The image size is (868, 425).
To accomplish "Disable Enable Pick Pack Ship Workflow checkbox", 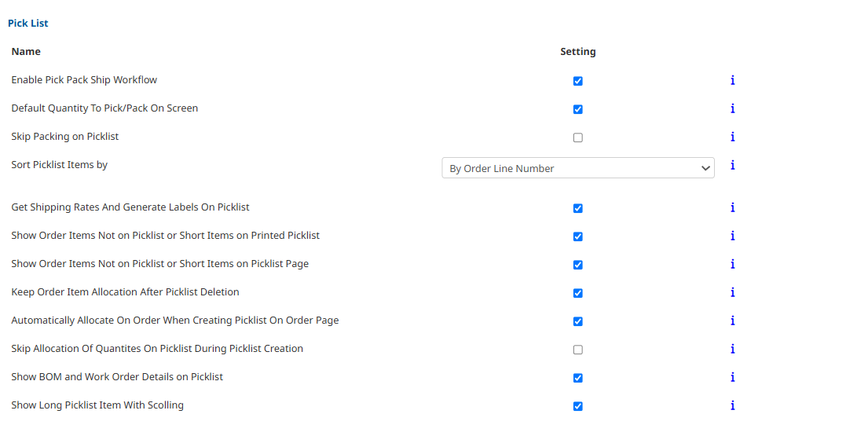I will click(x=578, y=82).
